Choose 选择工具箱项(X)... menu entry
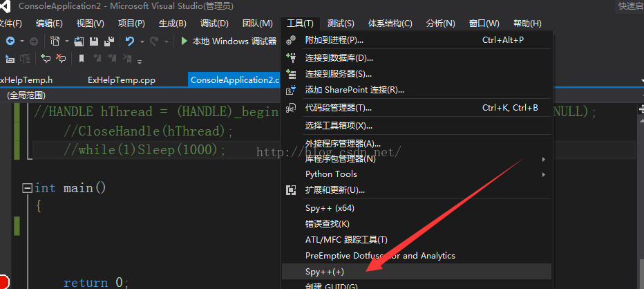Image resolution: width=644 pixels, height=289 pixels. 417,126
